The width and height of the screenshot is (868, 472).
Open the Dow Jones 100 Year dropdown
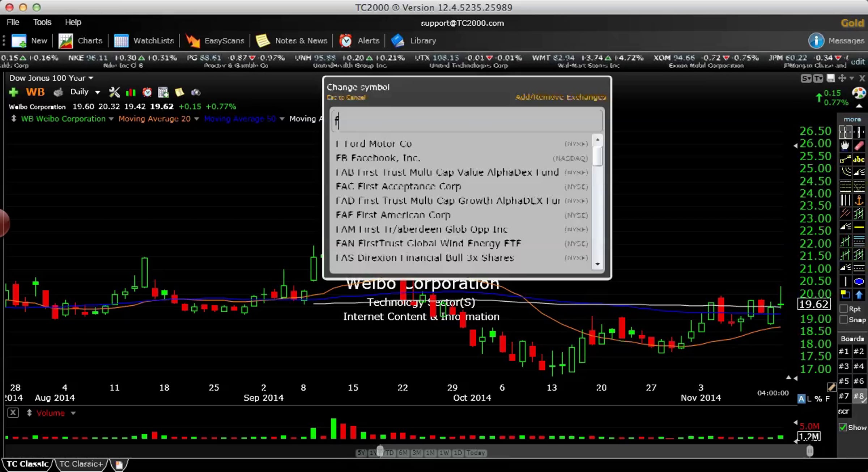[51, 78]
